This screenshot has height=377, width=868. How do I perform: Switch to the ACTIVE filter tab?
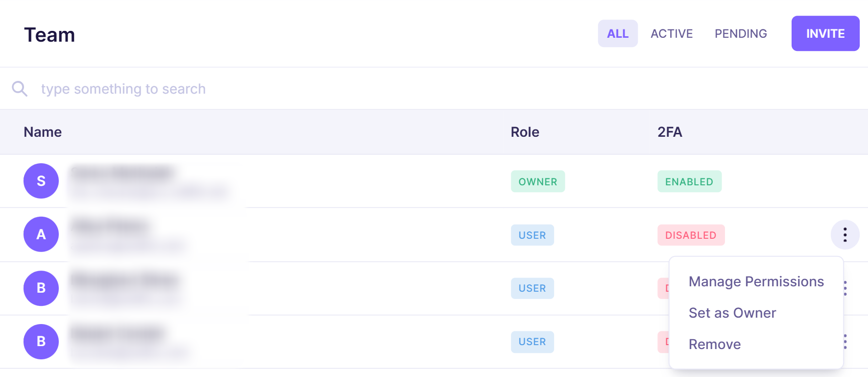pyautogui.click(x=672, y=33)
